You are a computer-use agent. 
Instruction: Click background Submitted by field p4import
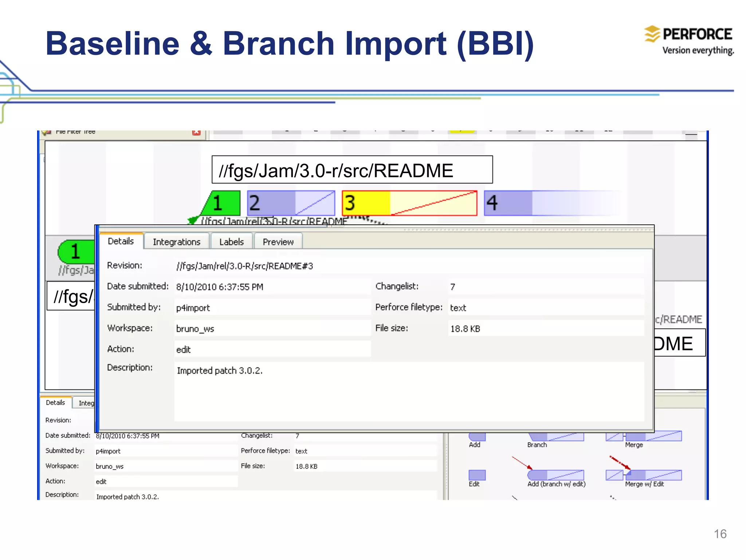(x=166, y=451)
